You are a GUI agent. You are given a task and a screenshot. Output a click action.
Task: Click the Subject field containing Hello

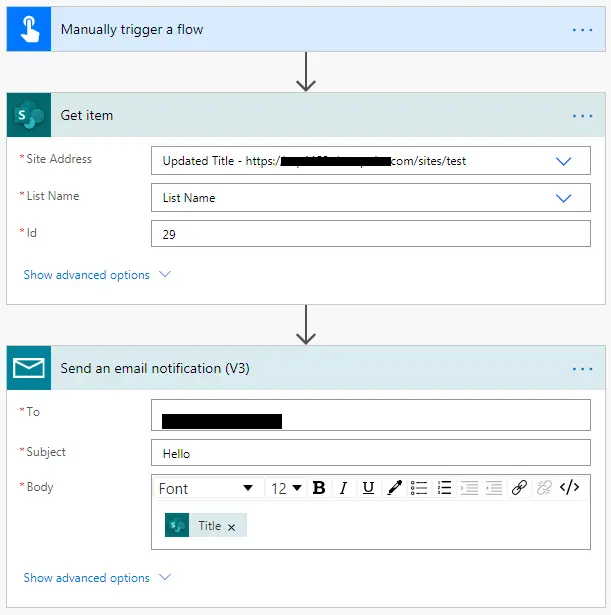pyautogui.click(x=370, y=453)
